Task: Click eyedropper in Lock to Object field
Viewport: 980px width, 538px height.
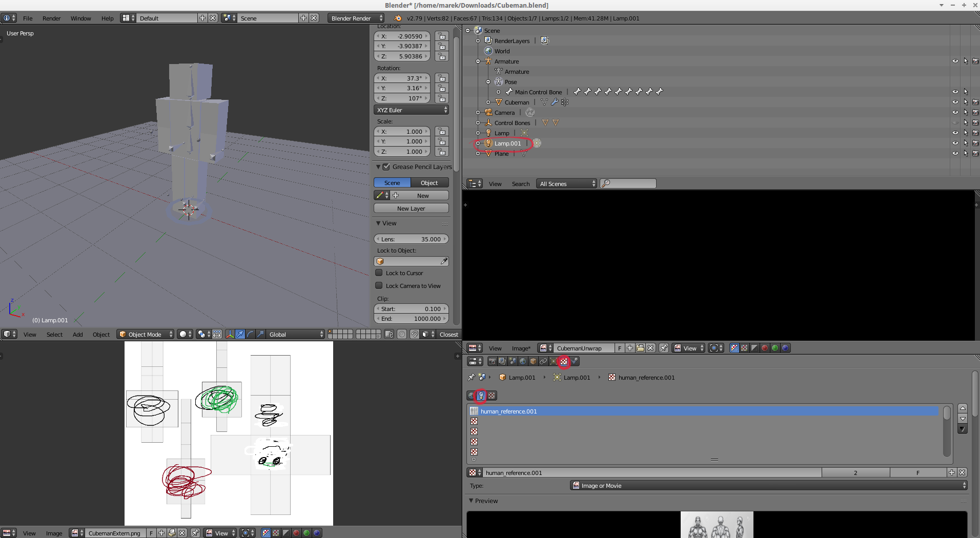Action: (444, 261)
